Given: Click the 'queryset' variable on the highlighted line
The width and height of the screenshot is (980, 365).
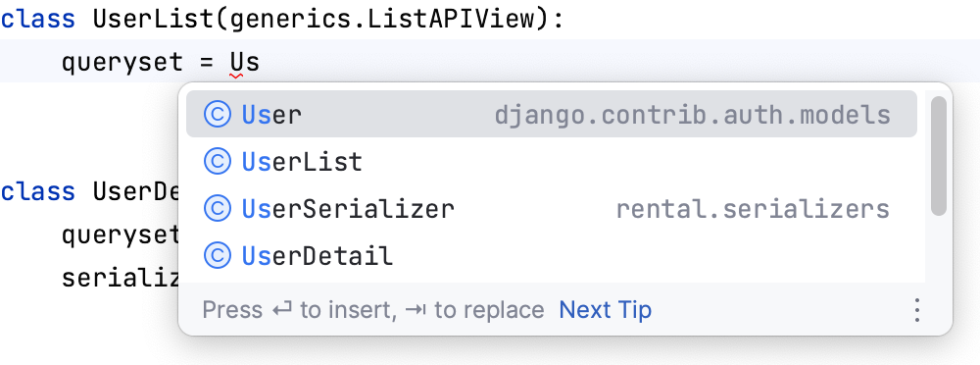Looking at the screenshot, I should tap(122, 63).
